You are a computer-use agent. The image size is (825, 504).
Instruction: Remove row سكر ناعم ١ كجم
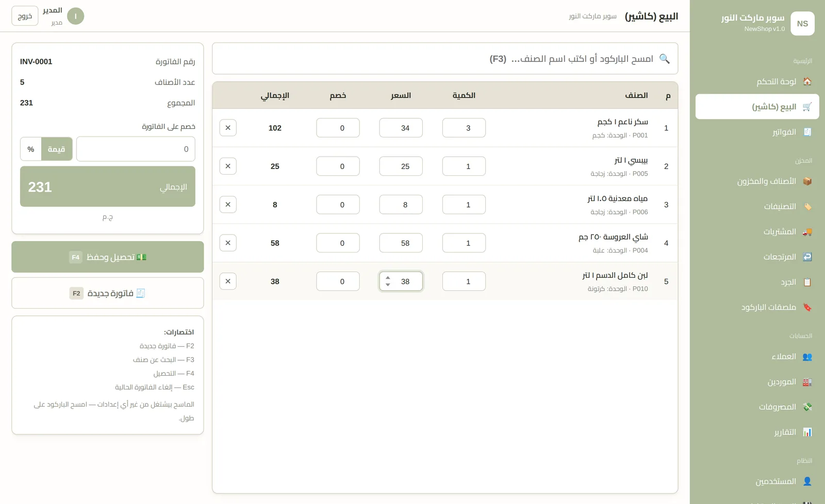pyautogui.click(x=228, y=128)
